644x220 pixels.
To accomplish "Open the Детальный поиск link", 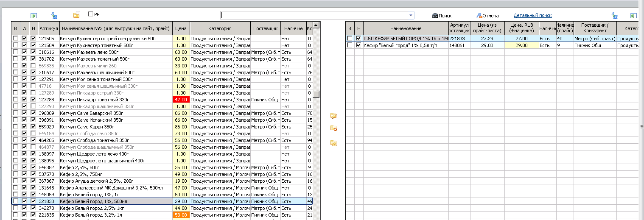I will (532, 15).
